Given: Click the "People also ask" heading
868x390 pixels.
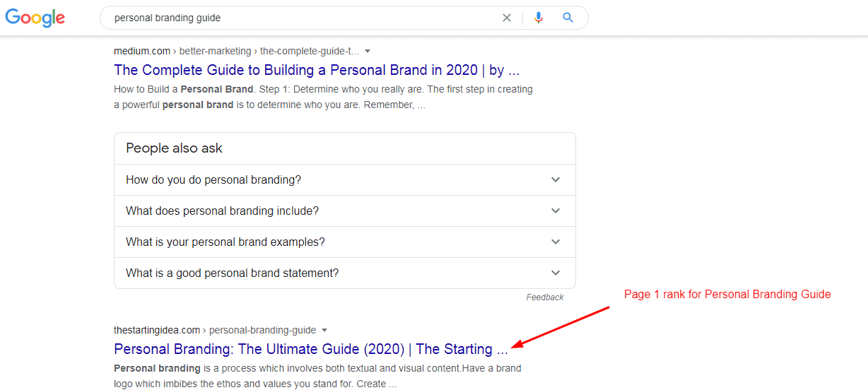Looking at the screenshot, I should [174, 148].
